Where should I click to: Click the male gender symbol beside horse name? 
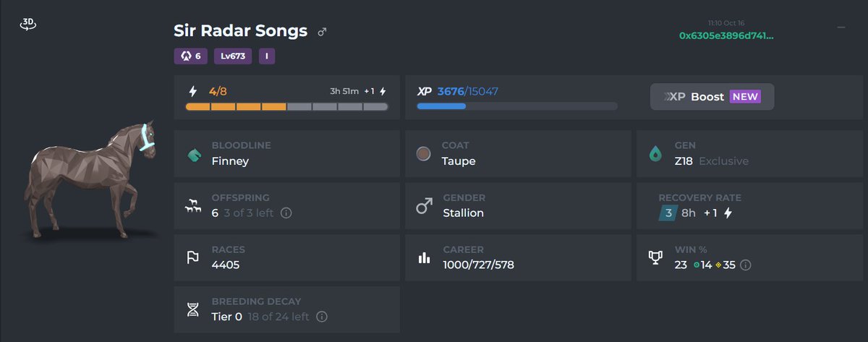click(x=323, y=32)
